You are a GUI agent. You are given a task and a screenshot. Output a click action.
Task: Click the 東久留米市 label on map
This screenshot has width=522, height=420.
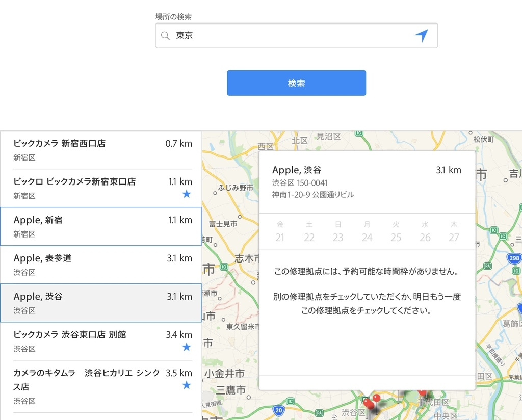[242, 327]
